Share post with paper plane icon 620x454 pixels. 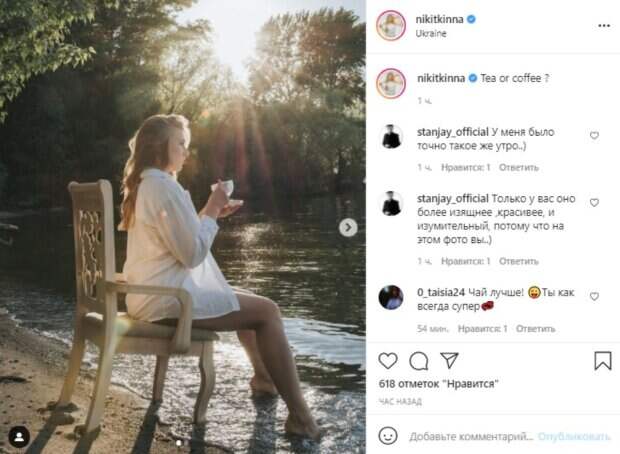click(x=449, y=361)
